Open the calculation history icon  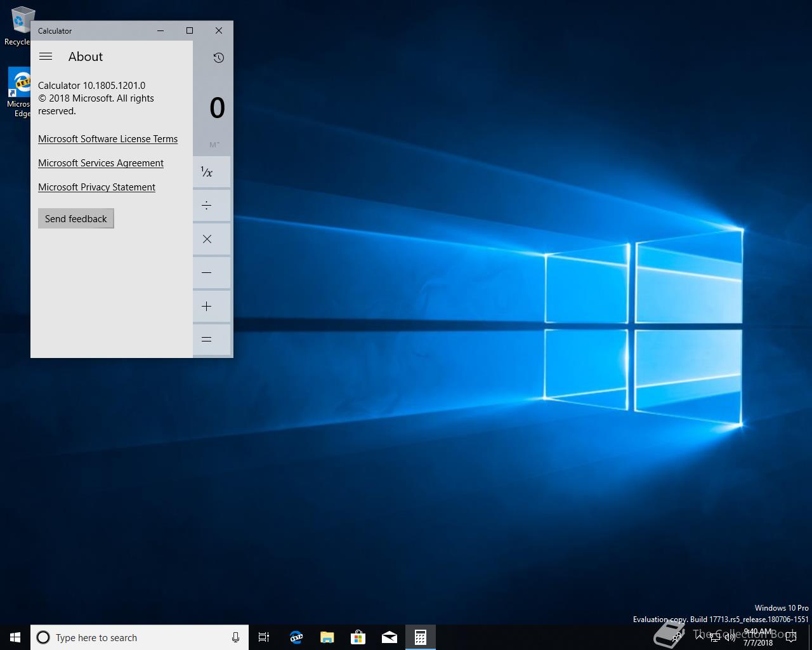click(218, 58)
